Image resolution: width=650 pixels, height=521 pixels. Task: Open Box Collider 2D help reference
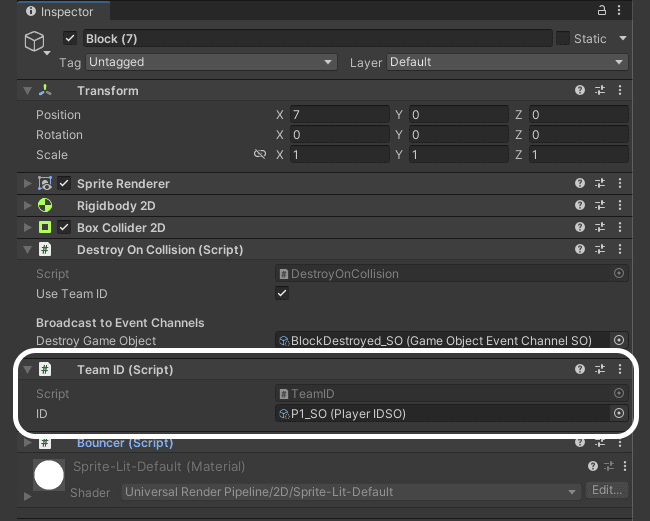pyautogui.click(x=580, y=228)
